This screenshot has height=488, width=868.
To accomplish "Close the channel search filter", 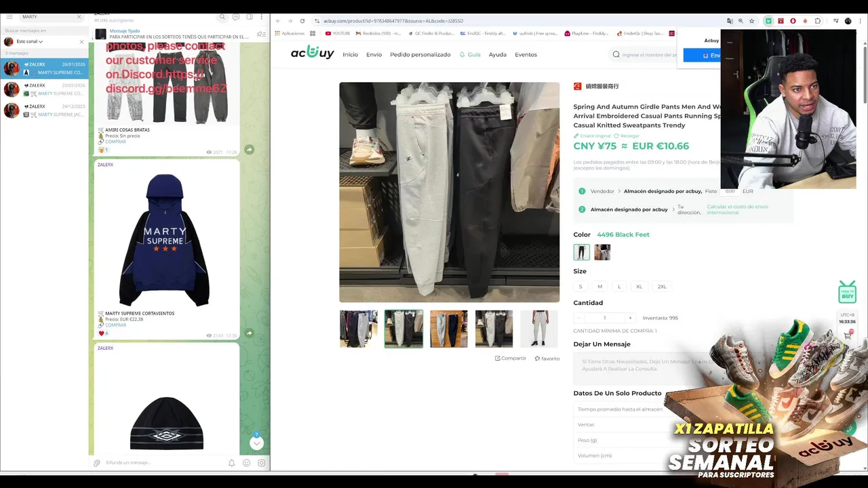I will coord(81,41).
